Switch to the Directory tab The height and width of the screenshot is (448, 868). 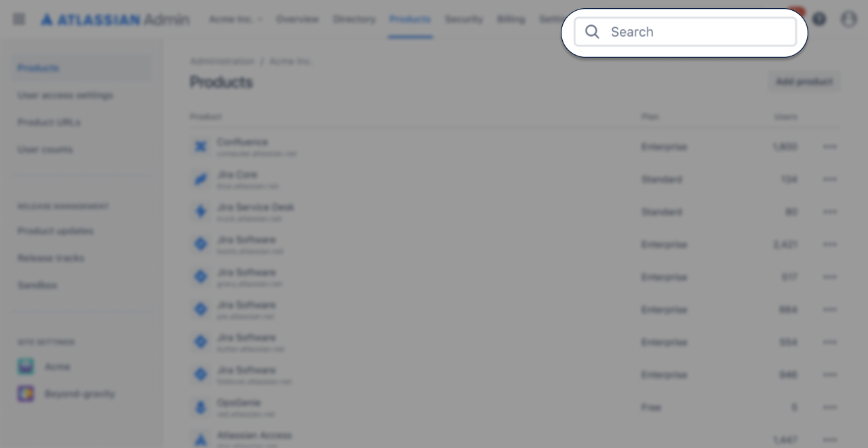pyautogui.click(x=354, y=19)
